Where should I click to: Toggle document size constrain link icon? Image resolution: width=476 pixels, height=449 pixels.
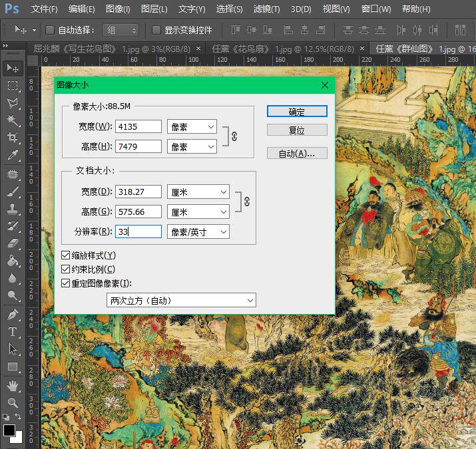pyautogui.click(x=247, y=202)
